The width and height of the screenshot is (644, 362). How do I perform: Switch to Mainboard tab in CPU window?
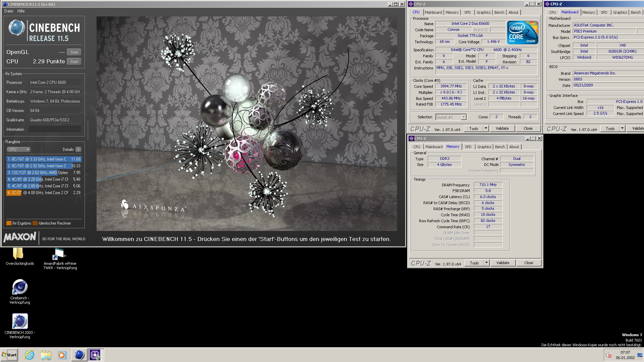[x=433, y=12]
